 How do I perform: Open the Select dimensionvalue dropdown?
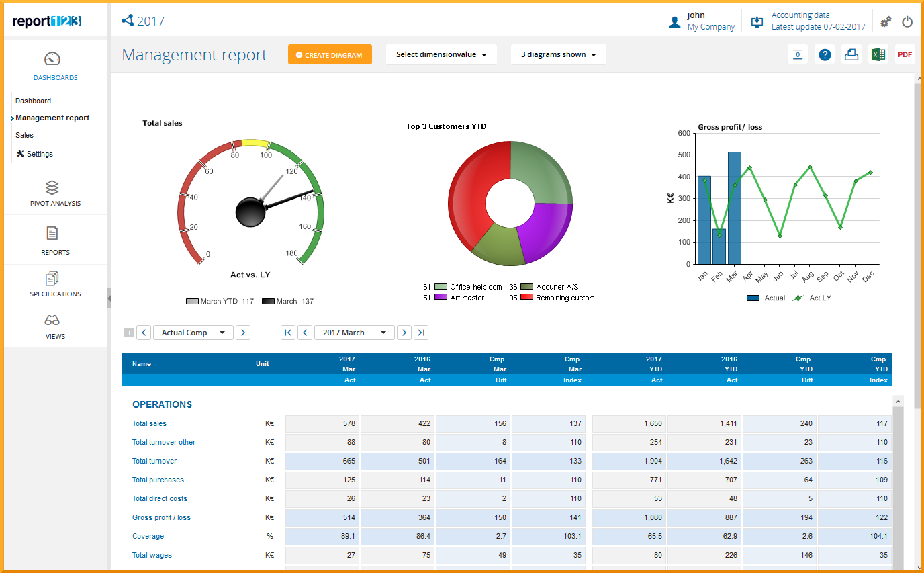[441, 55]
